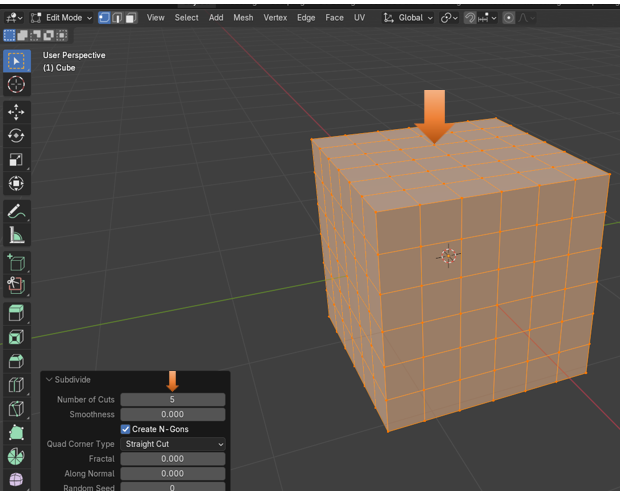
Task: Select the Measure tool
Action: [16, 236]
